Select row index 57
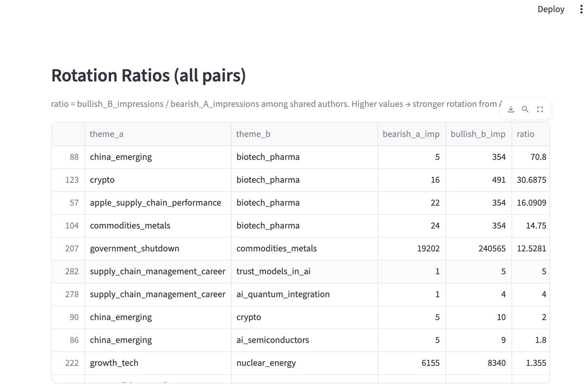This screenshot has height=391, width=588. [68, 203]
